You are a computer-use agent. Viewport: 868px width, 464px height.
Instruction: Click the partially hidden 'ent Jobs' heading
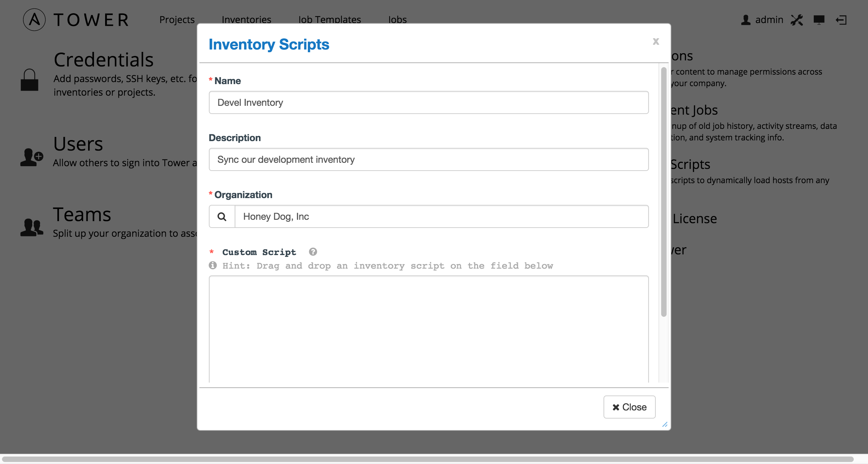(694, 110)
